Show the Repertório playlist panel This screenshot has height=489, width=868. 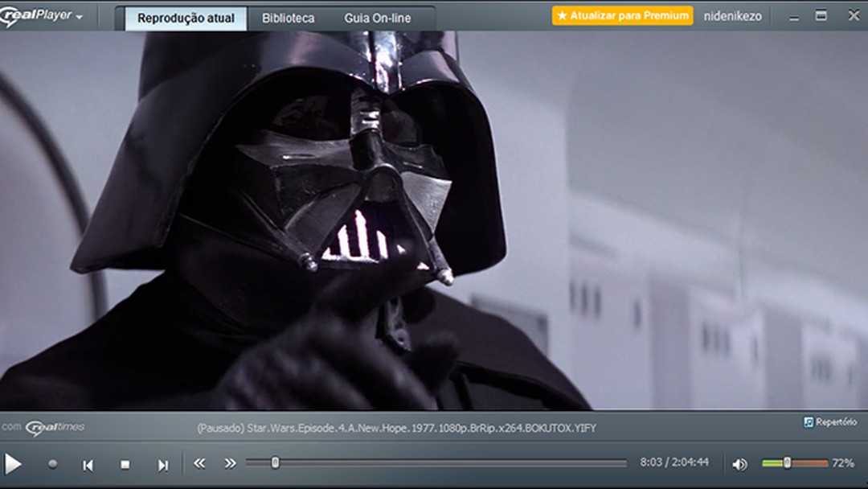click(830, 421)
